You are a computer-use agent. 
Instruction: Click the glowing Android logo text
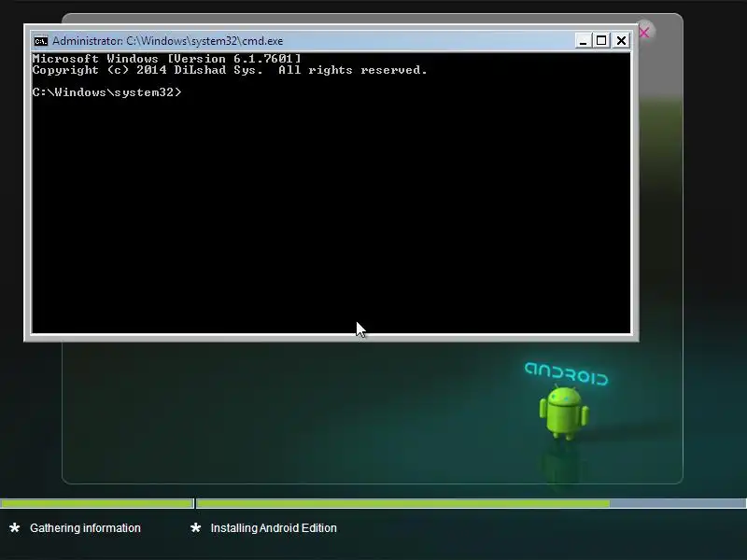pyautogui.click(x=566, y=373)
